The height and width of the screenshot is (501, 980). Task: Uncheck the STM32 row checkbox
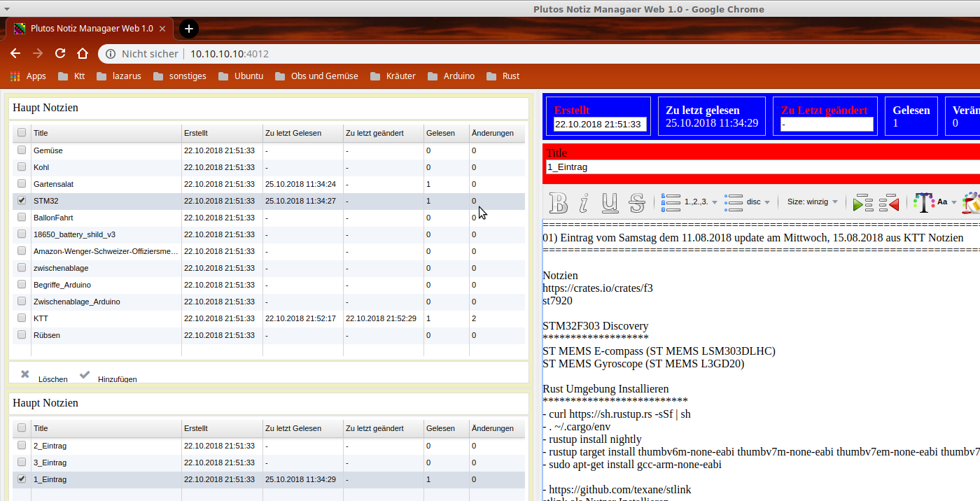pyautogui.click(x=22, y=201)
